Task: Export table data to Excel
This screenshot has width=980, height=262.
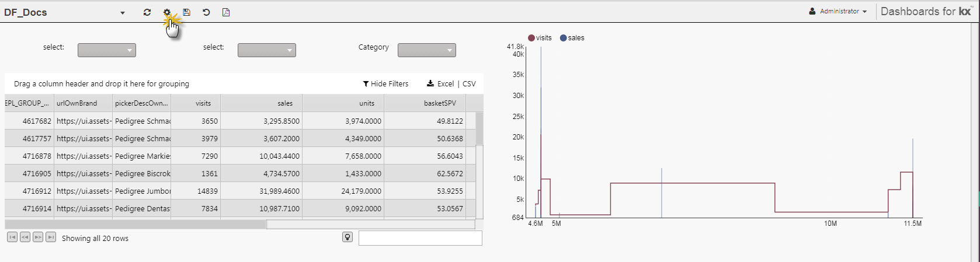Action: click(441, 84)
